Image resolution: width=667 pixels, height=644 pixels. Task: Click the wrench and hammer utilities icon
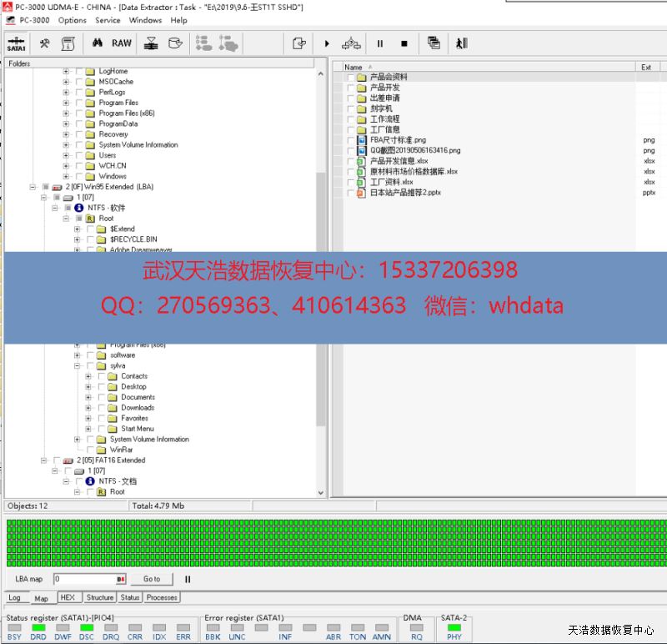pos(45,43)
